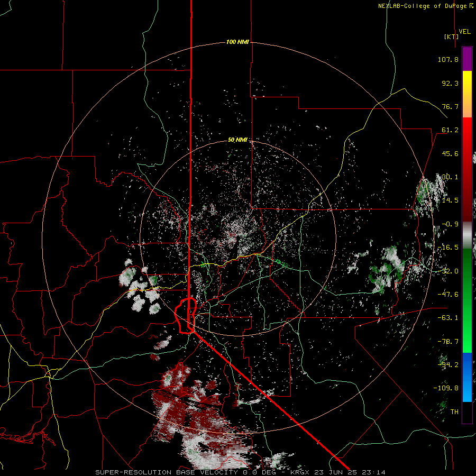Click the [KT] units label

[x=452, y=36]
